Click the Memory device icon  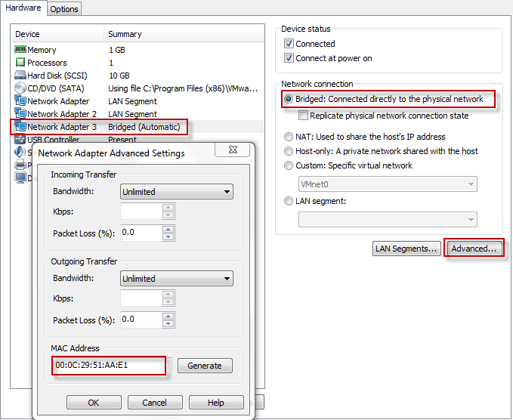pyautogui.click(x=20, y=50)
